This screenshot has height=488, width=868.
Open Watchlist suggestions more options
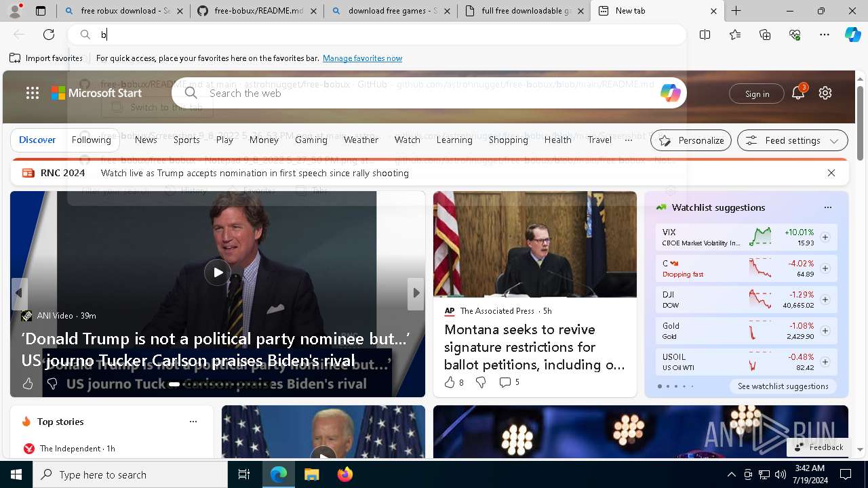click(827, 207)
